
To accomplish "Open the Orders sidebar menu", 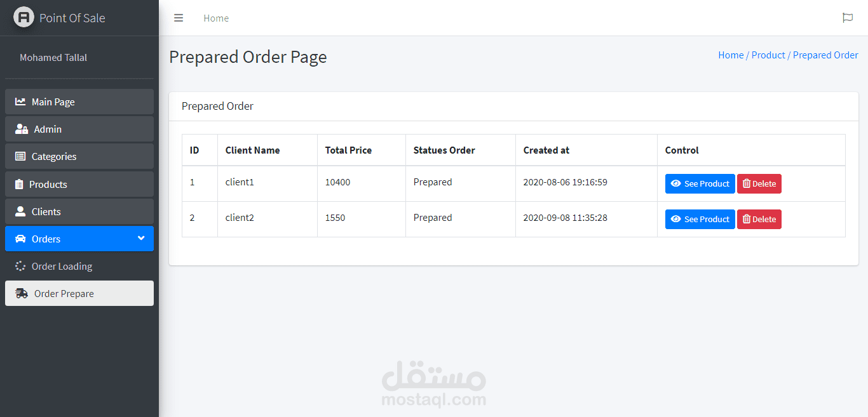I will click(x=79, y=239).
